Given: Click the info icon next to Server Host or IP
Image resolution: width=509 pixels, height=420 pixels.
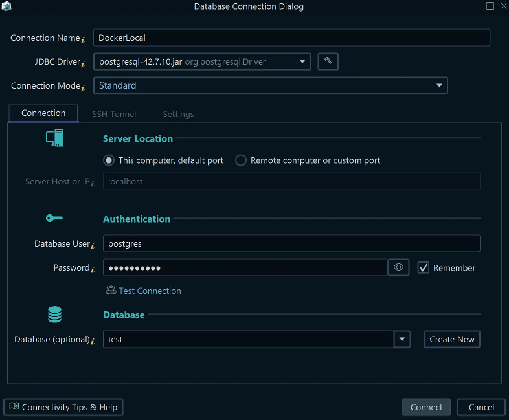Looking at the screenshot, I should coord(93,183).
